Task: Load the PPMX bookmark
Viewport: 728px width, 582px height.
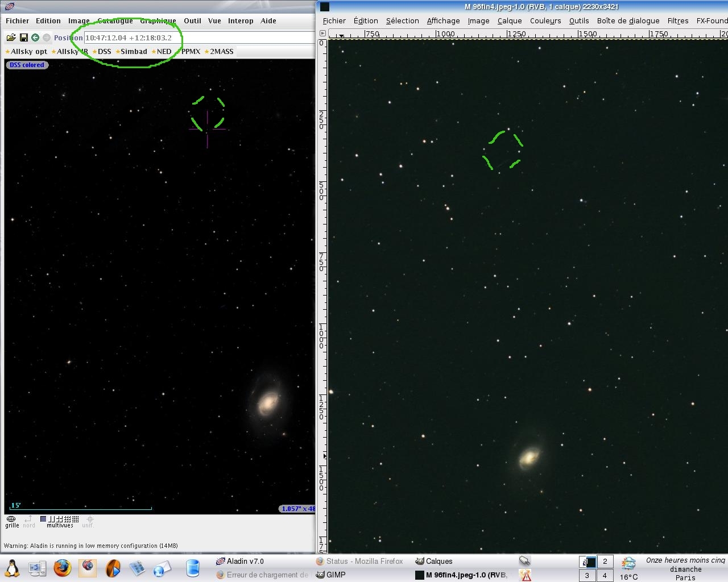Action: pyautogui.click(x=189, y=52)
